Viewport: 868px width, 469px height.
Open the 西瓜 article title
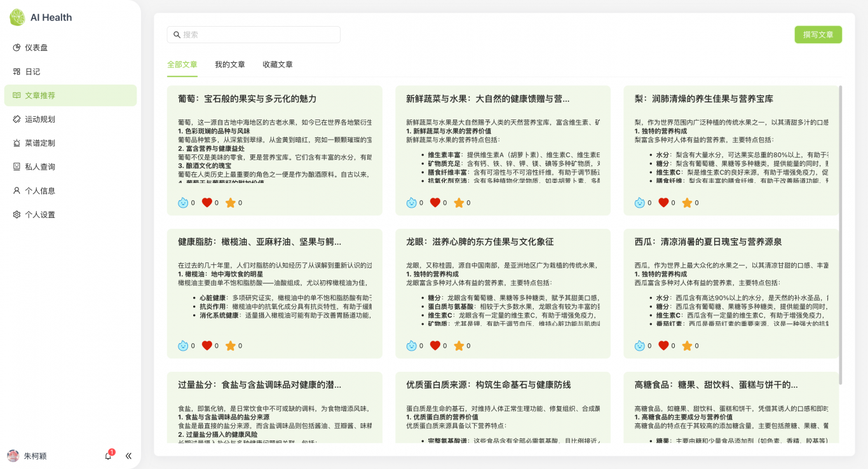tap(708, 242)
